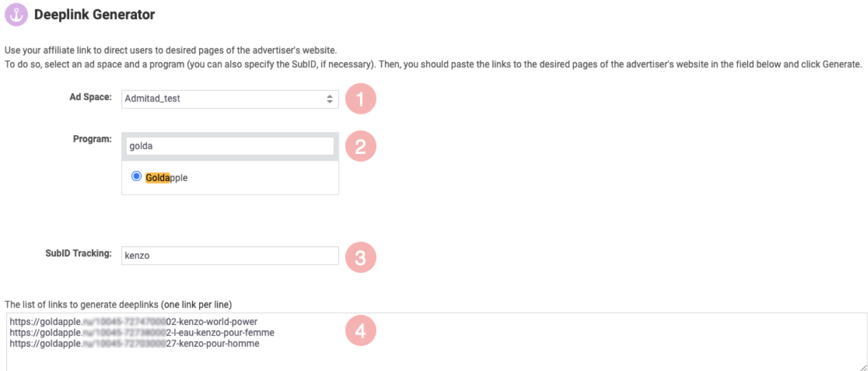Click the Ad Space field label
The image size is (868, 371).
[x=90, y=98]
